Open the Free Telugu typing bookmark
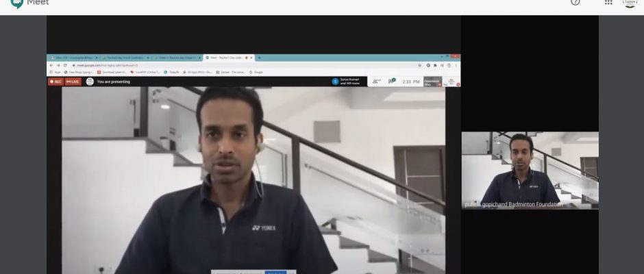The width and height of the screenshot is (644, 274). tap(79, 72)
